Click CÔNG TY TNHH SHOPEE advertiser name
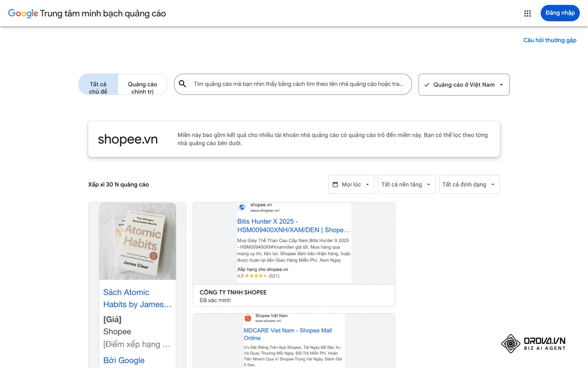 pyautogui.click(x=233, y=292)
